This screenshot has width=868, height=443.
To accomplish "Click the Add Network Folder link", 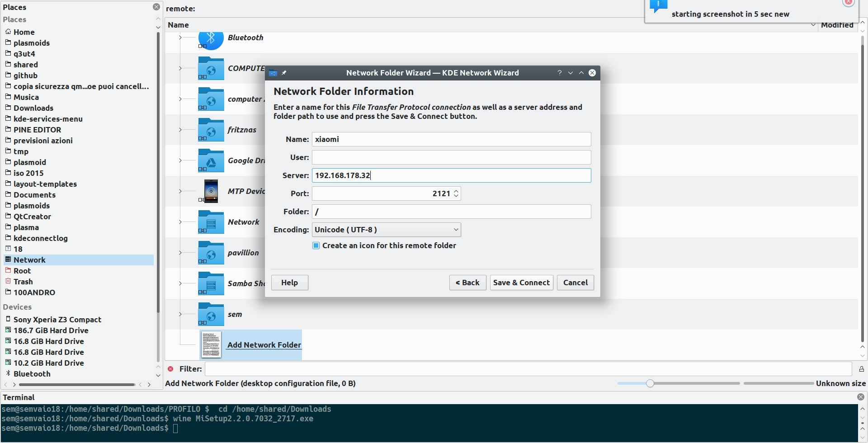I will click(264, 345).
